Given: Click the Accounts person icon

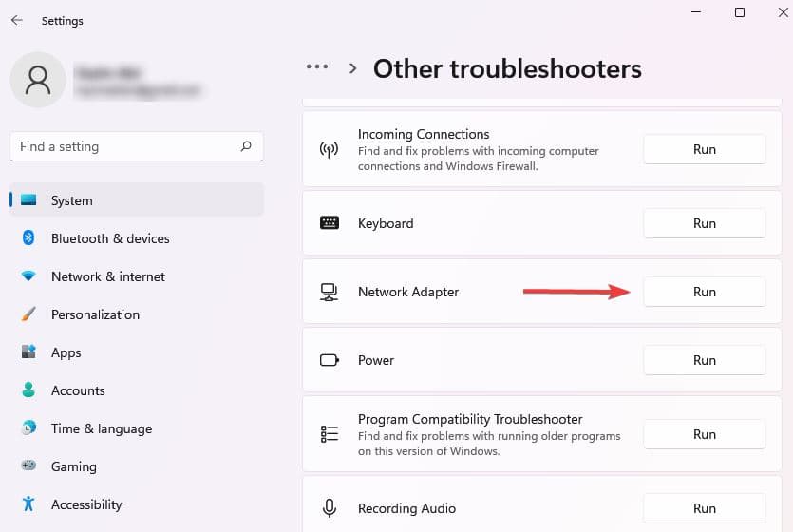Looking at the screenshot, I should click(x=28, y=389).
